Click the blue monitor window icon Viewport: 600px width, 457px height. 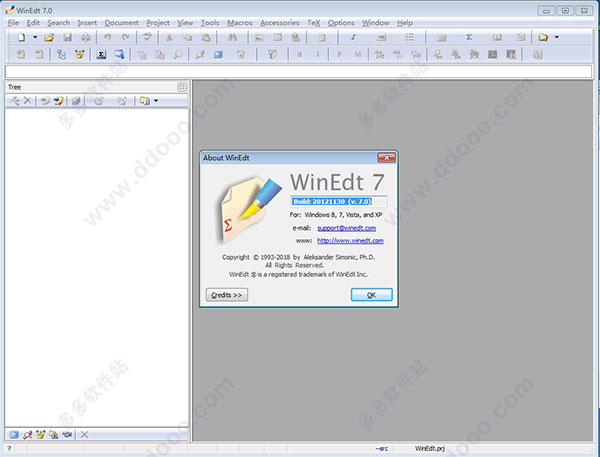tap(119, 55)
